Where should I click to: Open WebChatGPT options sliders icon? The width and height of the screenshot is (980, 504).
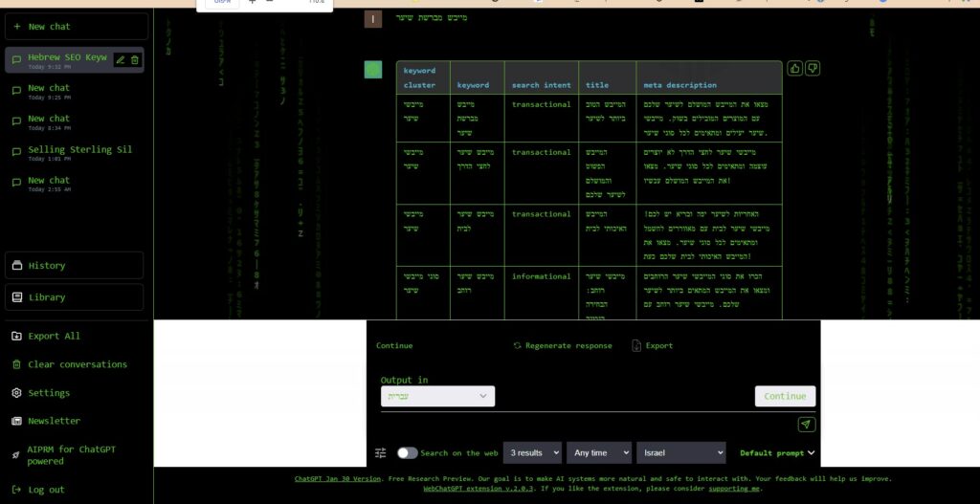381,453
